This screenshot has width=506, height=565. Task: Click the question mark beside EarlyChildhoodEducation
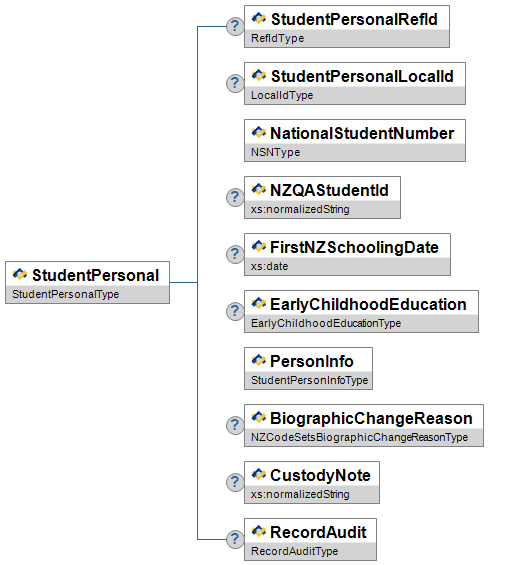235,311
